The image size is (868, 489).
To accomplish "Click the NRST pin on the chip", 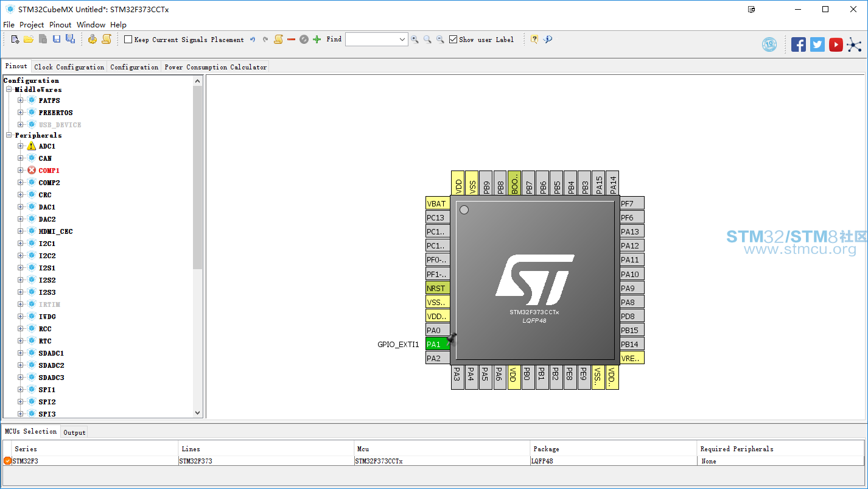I will (438, 288).
